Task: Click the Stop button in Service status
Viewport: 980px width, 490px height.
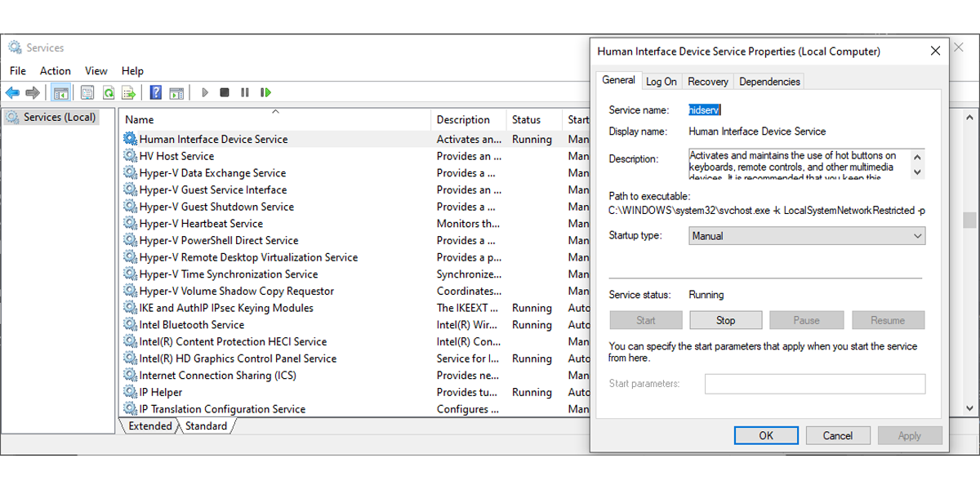Action: 726,320
